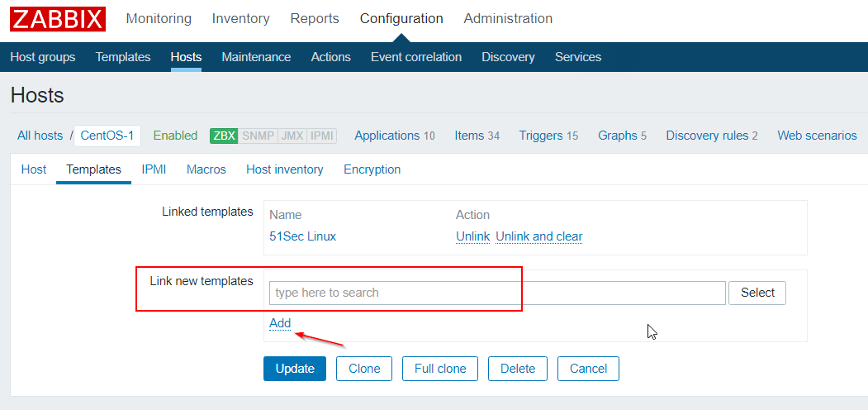Switch to the Host tab
Screen dimensions: 868x410
pyautogui.click(x=34, y=169)
